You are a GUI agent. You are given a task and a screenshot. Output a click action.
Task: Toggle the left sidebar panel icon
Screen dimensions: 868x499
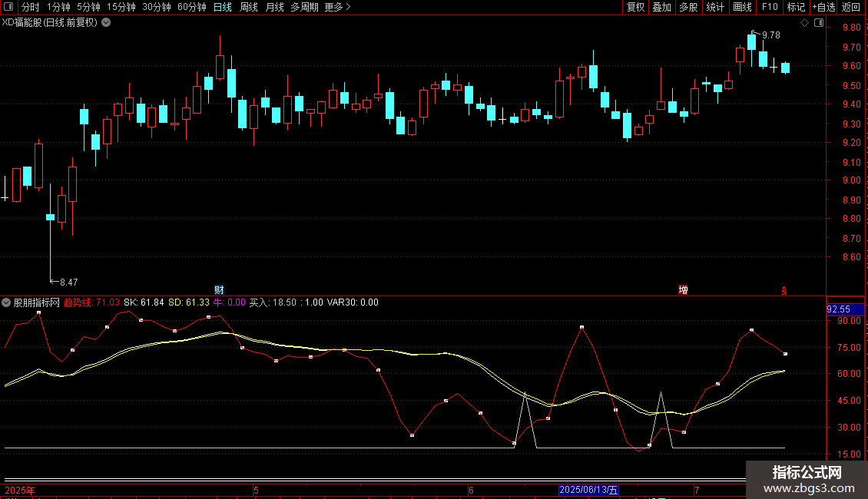click(x=7, y=8)
